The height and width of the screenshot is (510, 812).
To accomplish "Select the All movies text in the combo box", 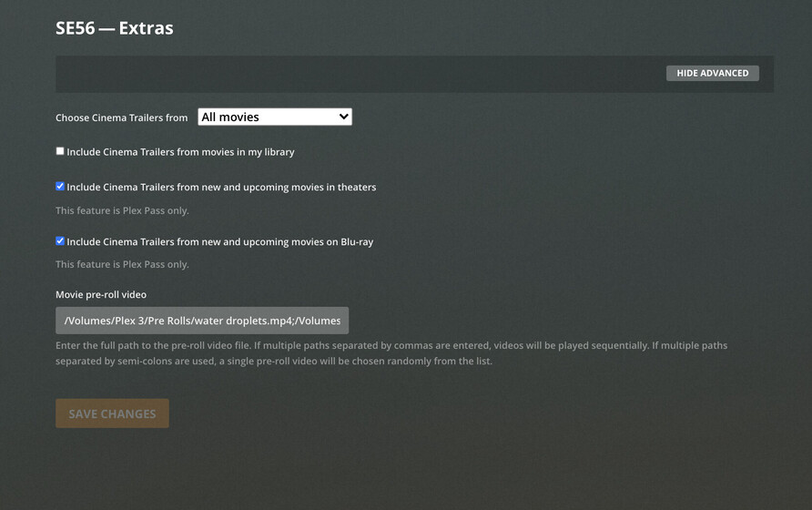I will pos(230,117).
